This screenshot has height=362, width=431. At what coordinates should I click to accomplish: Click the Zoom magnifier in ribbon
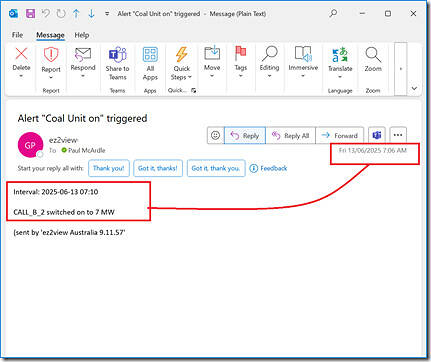point(373,55)
